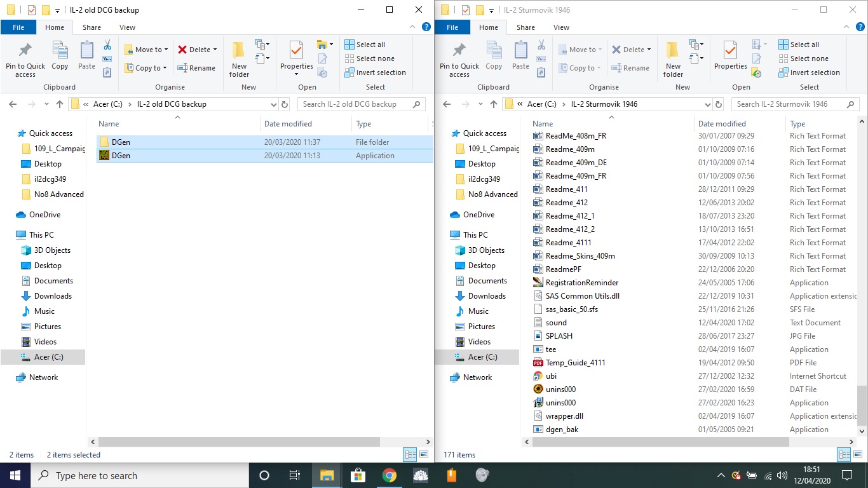The height and width of the screenshot is (488, 868).
Task: Click Pin to Quick access in left window
Action: [x=25, y=60]
